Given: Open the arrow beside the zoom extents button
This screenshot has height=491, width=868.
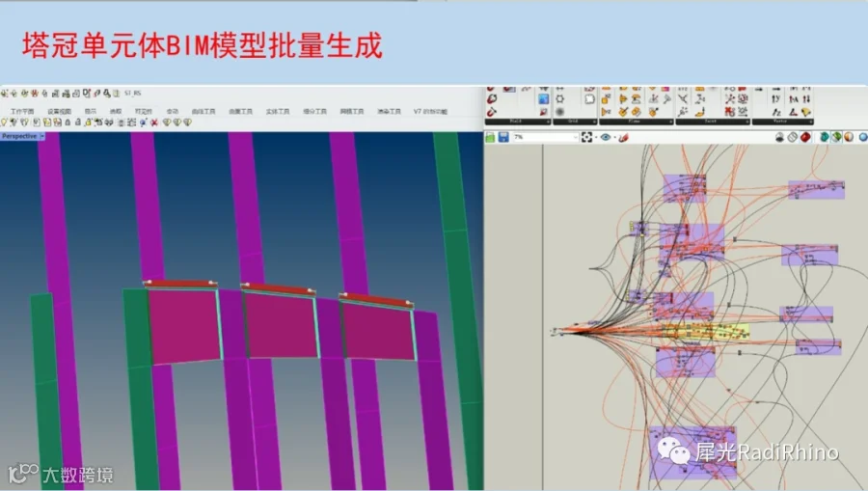Looking at the screenshot, I should coord(596,137).
